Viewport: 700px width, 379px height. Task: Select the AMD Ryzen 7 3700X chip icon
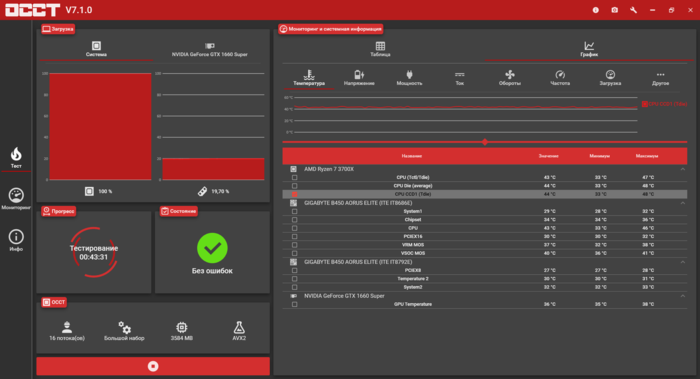(293, 169)
